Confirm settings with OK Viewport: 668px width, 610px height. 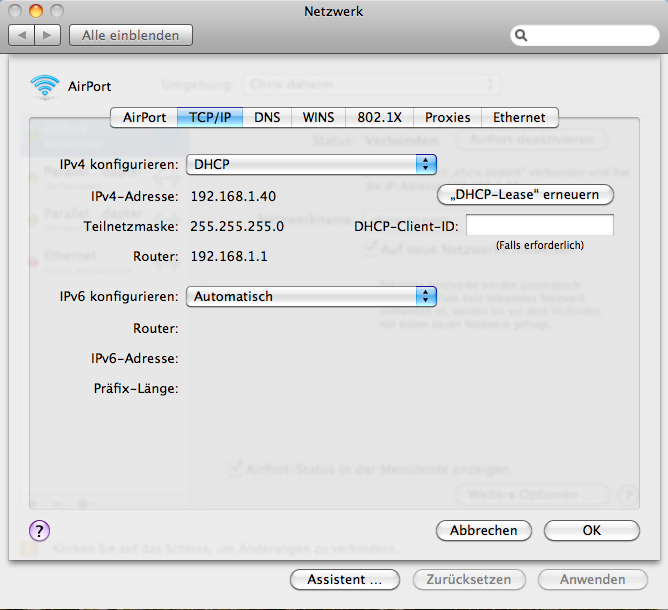[592, 531]
